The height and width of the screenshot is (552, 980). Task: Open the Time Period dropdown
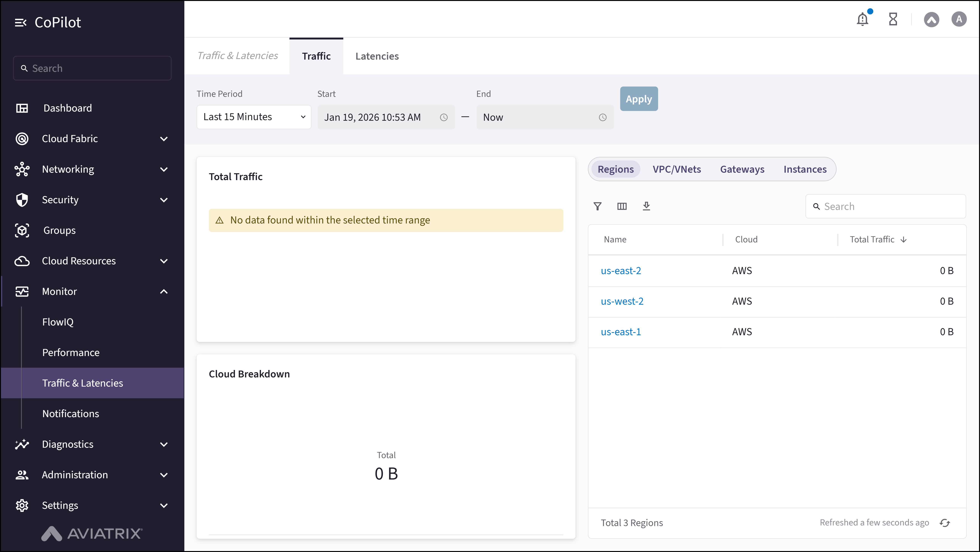[x=254, y=117]
